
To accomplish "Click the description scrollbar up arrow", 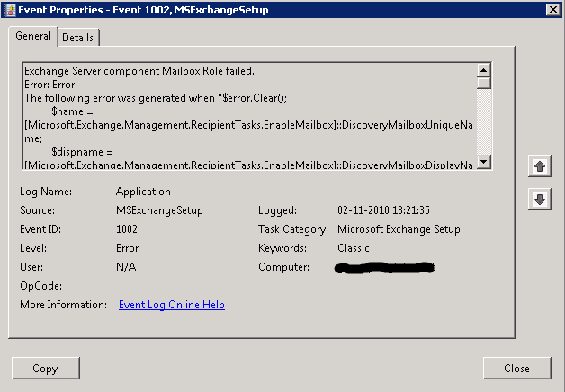I will [483, 70].
